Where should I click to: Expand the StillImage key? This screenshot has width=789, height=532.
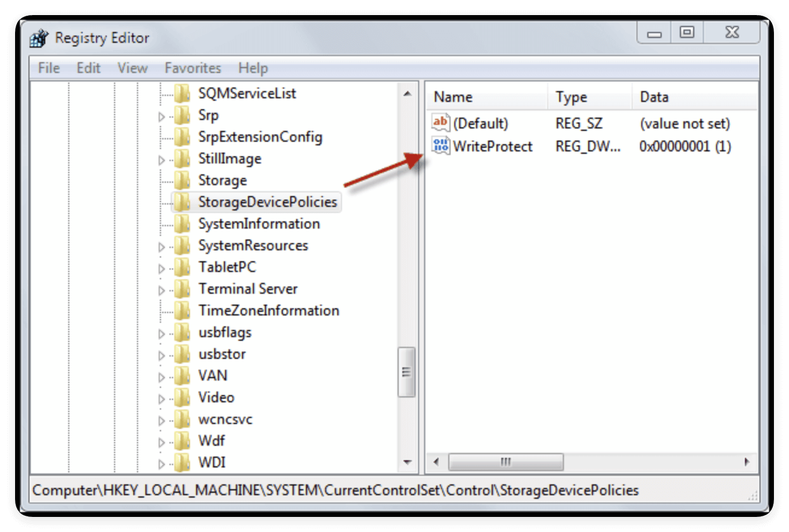click(162, 160)
